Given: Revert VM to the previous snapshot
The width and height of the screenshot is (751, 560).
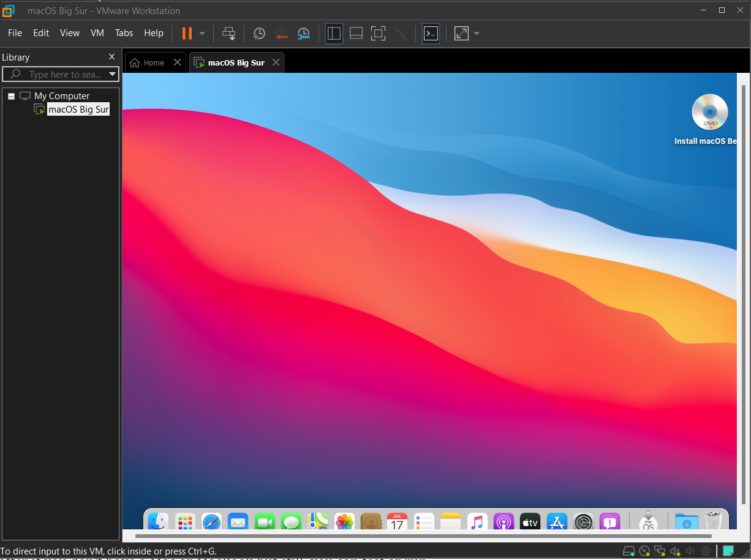Looking at the screenshot, I should (281, 34).
